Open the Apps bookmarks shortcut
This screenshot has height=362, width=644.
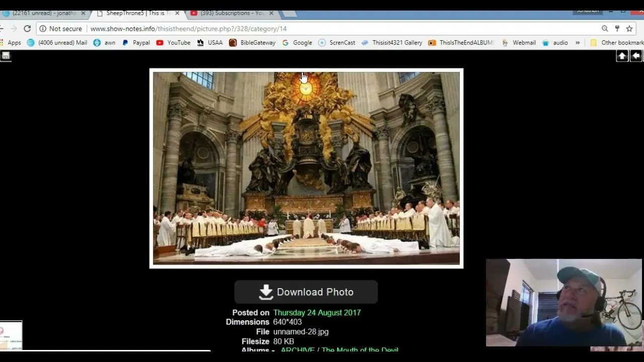[11, 43]
